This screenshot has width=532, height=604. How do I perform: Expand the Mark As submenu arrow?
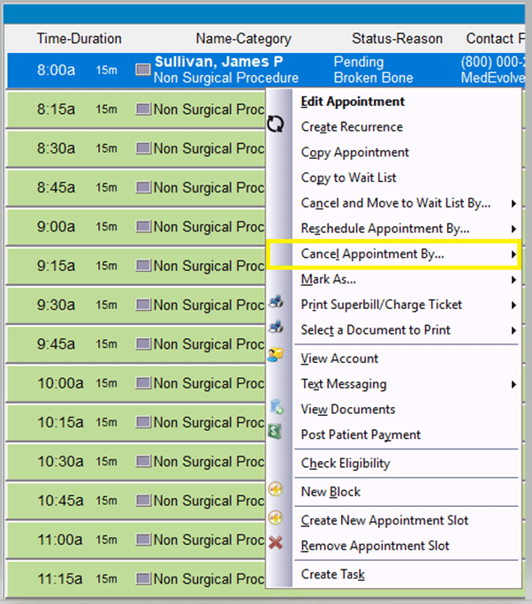click(514, 280)
